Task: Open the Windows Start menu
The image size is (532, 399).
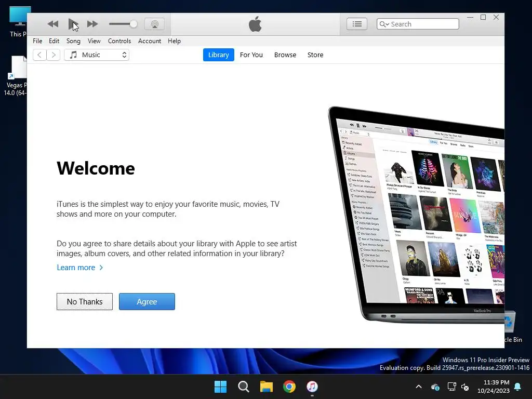Action: 220,387
